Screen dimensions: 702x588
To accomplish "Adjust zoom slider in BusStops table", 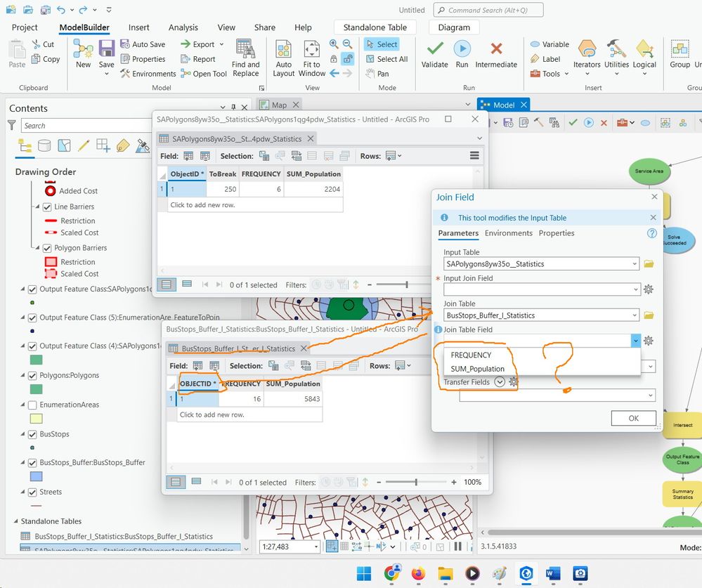I will 417,482.
